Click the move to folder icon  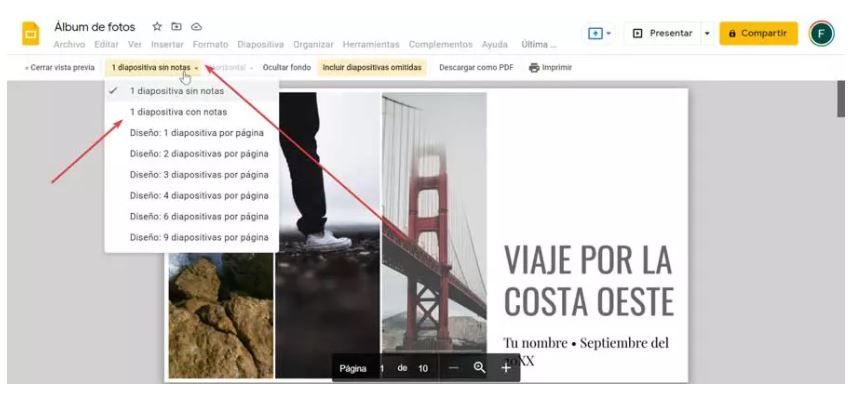pos(177,27)
